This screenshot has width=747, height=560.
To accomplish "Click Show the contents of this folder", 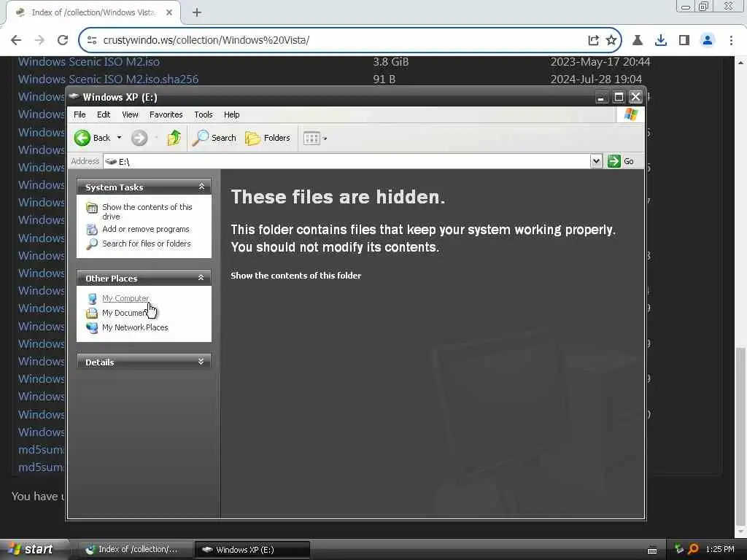I will (296, 276).
